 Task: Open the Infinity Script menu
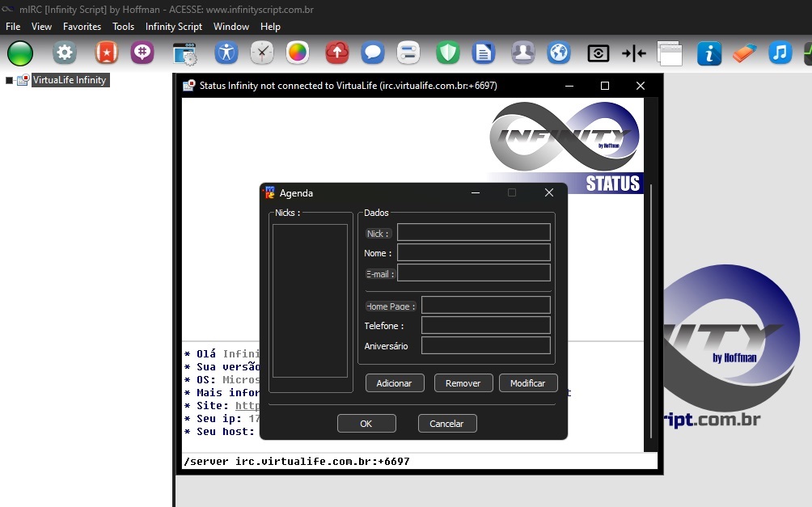pos(173,27)
